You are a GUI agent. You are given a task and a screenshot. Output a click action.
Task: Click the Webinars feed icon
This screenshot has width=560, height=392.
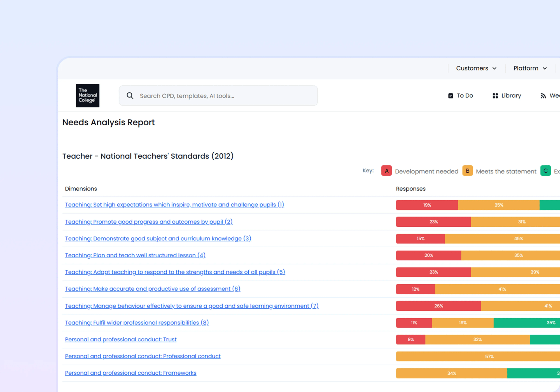(x=543, y=95)
